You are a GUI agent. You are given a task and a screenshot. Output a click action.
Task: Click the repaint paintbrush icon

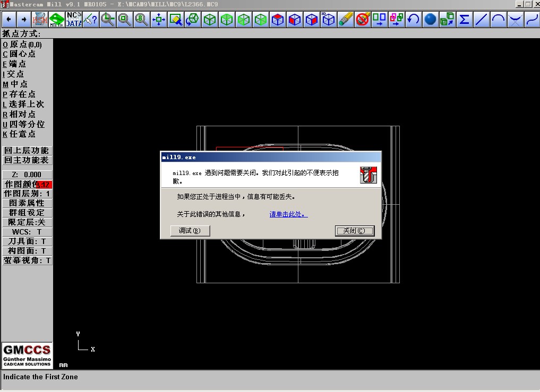176,19
